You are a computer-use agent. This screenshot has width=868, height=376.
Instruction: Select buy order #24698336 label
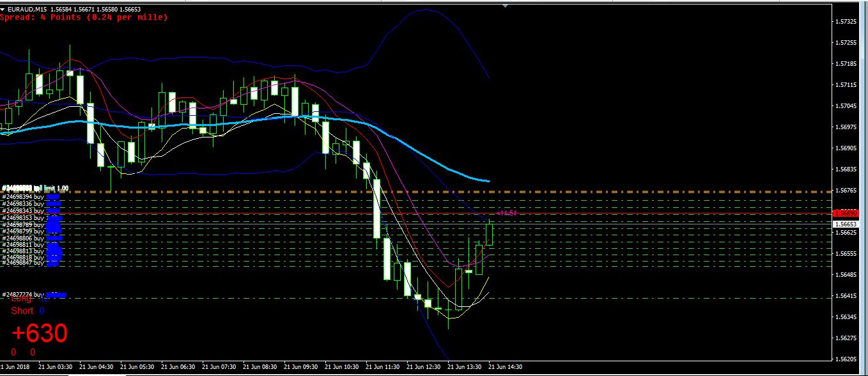point(23,204)
